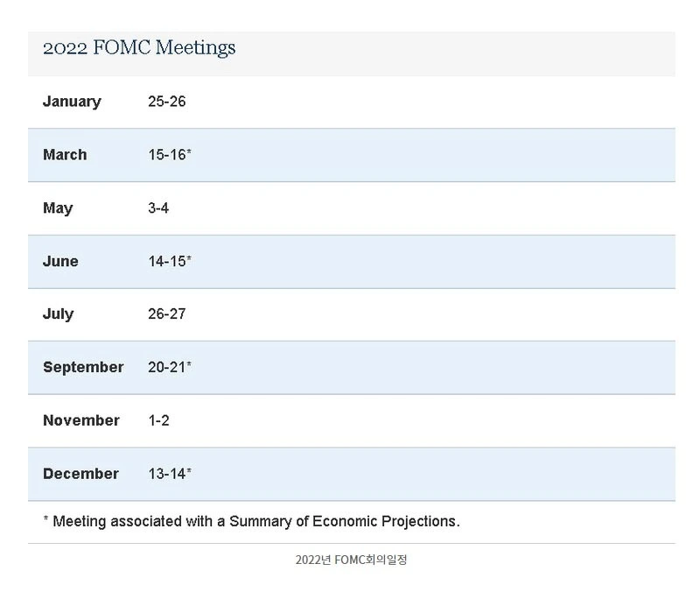
Task: Select the June month label
Action: [60, 261]
